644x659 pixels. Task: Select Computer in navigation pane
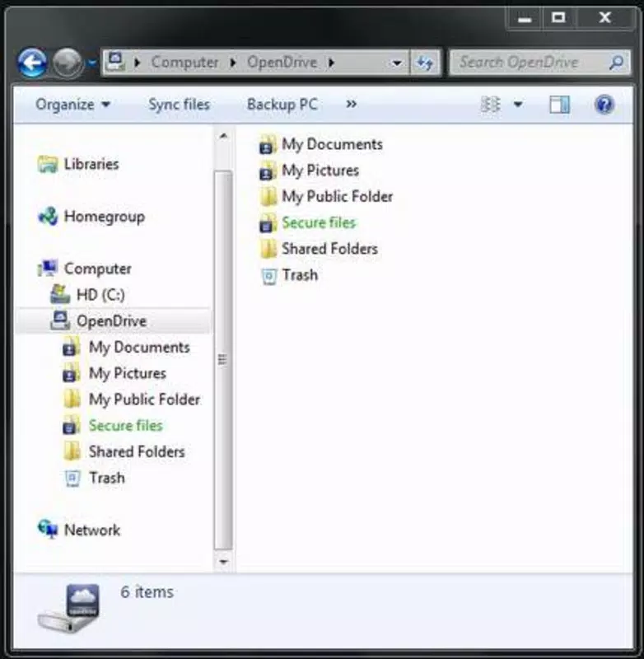tap(97, 269)
